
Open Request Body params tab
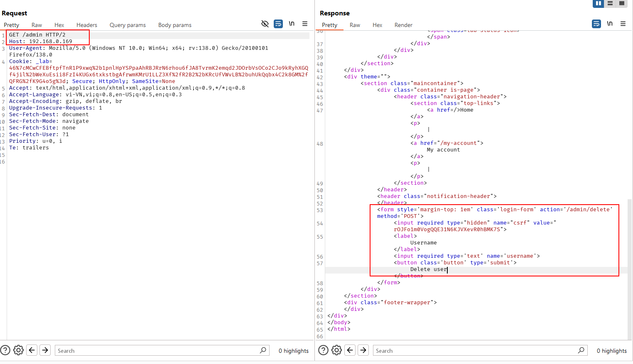pos(175,25)
